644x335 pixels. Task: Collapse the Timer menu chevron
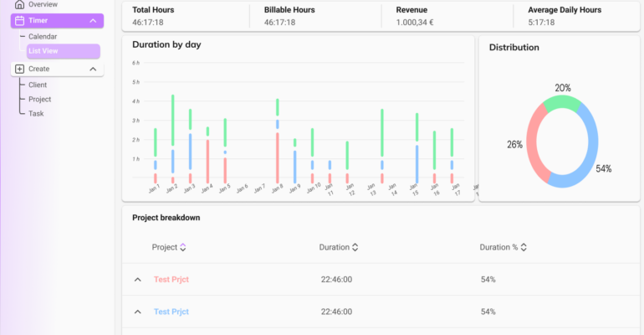click(93, 21)
